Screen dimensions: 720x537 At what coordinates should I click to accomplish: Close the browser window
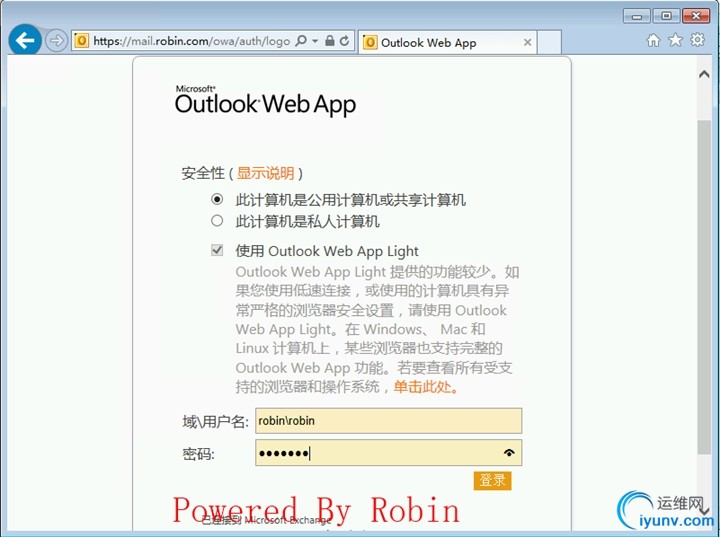pyautogui.click(x=696, y=16)
